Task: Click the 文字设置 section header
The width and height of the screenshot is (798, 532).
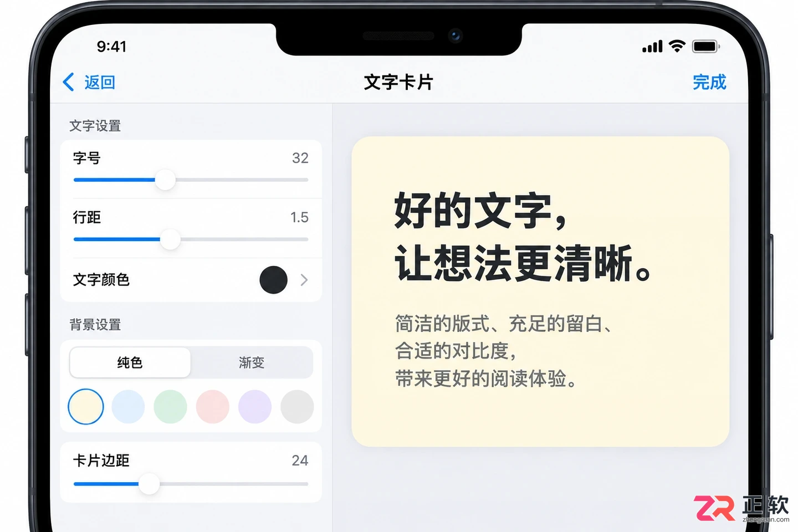Action: 95,126
